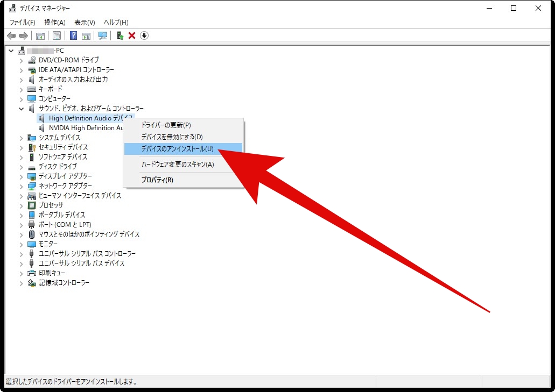The height and width of the screenshot is (392, 555).
Task: Choose ドライバーの更新(P) in the context menu
Action: [x=166, y=125]
